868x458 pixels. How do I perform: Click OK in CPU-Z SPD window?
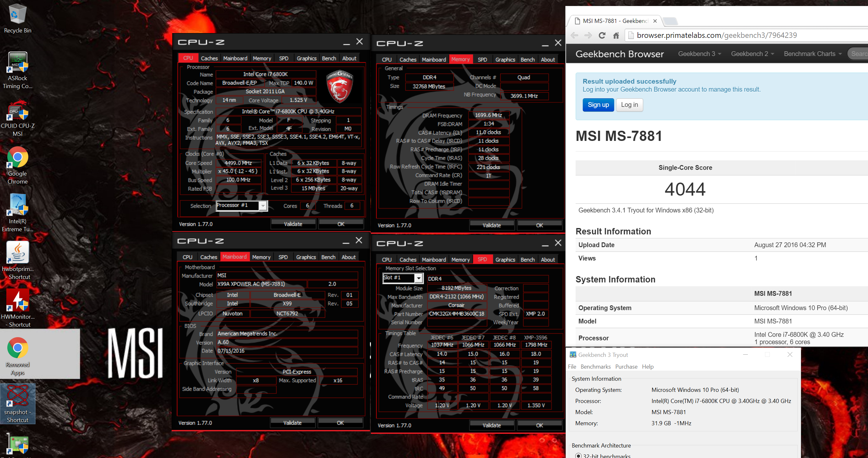pos(539,425)
